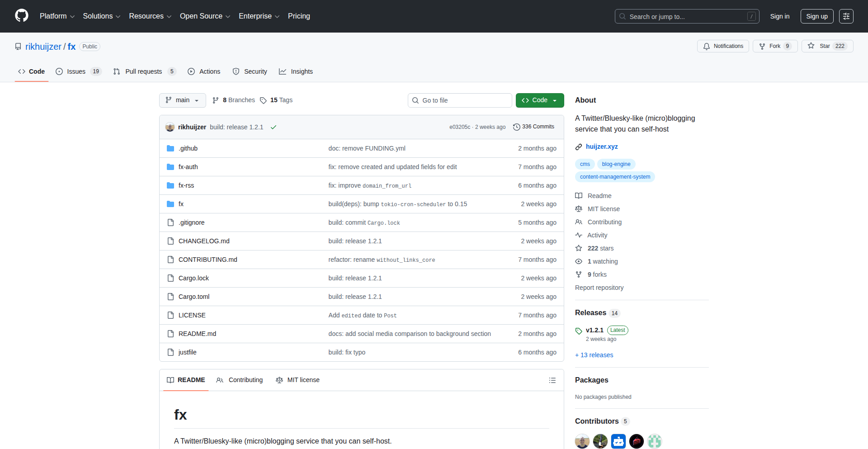Open the huijzer.xyz website link icon
Screen dimensions: 868x449
pos(578,147)
